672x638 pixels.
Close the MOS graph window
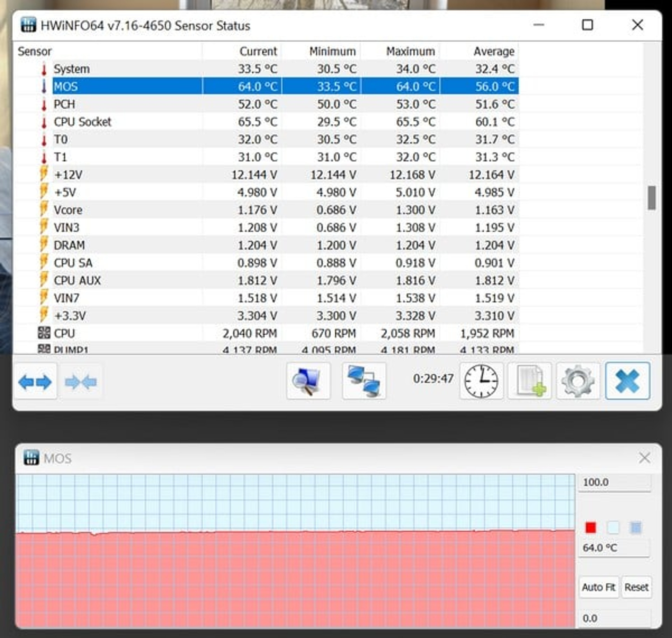[x=644, y=458]
